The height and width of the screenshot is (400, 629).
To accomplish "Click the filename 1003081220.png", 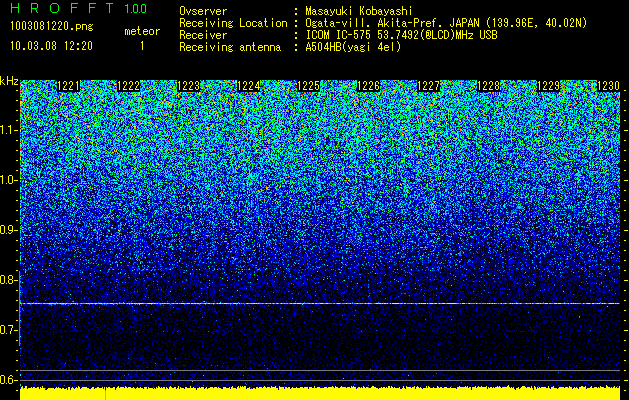I will (52, 27).
